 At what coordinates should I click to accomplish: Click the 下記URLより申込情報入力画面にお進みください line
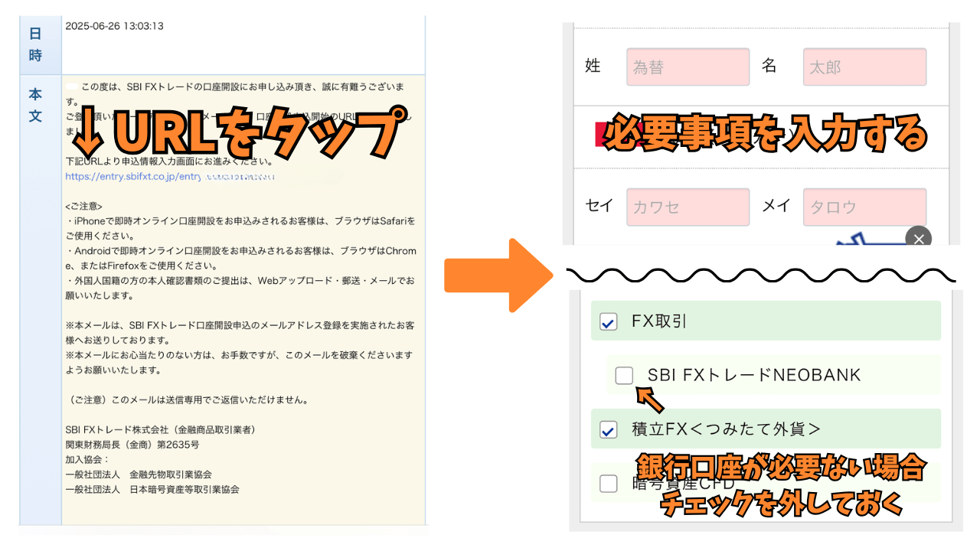click(170, 161)
